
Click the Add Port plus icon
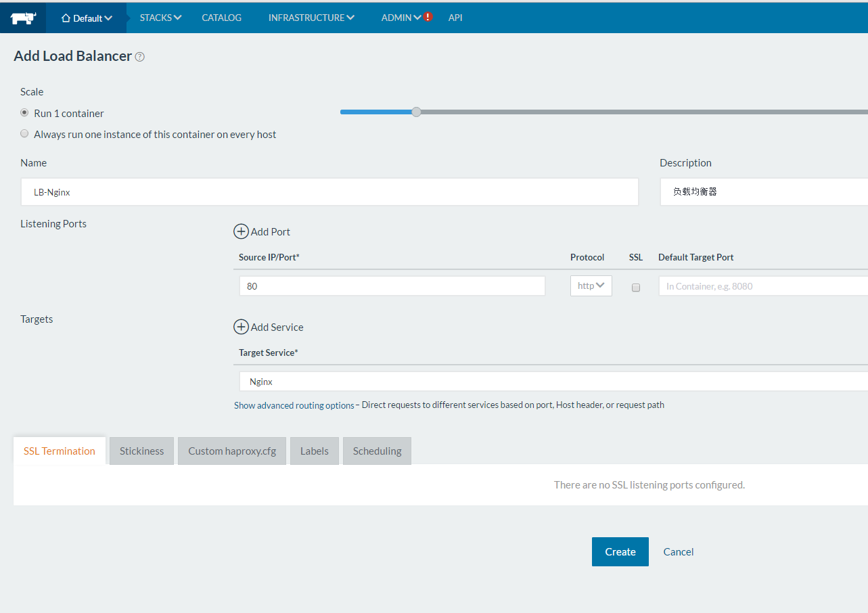click(241, 231)
